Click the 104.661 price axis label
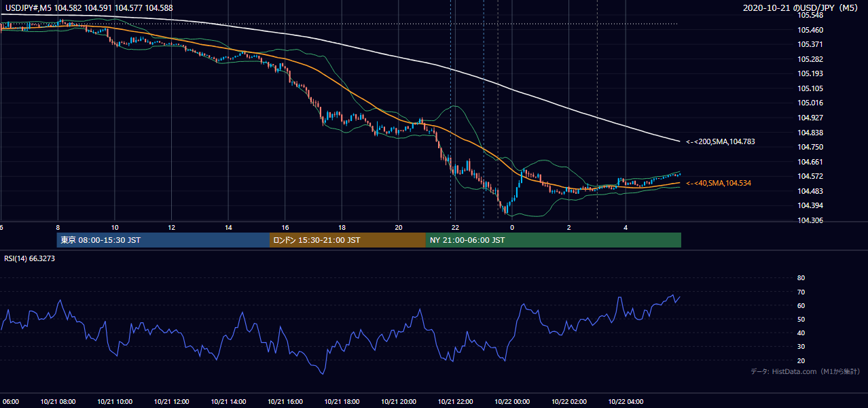 [x=810, y=162]
